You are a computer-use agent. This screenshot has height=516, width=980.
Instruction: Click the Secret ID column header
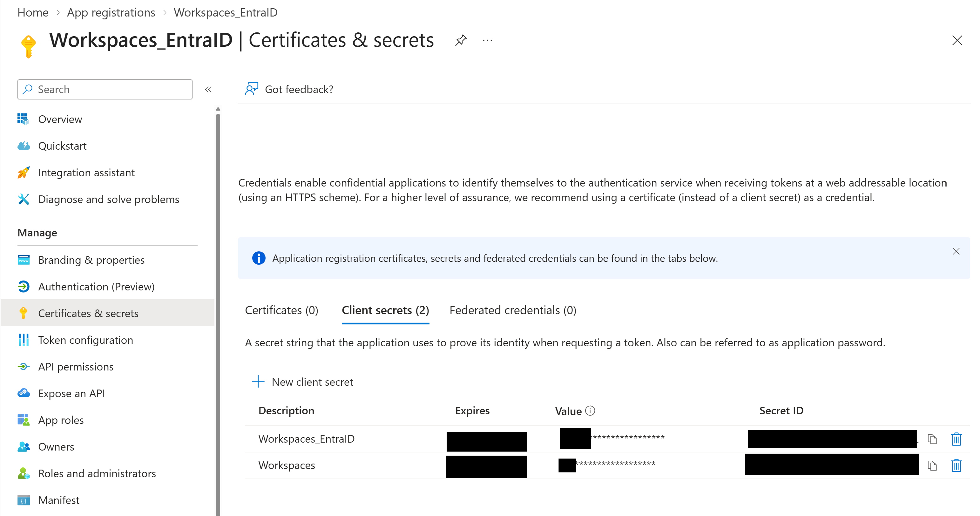[781, 411]
